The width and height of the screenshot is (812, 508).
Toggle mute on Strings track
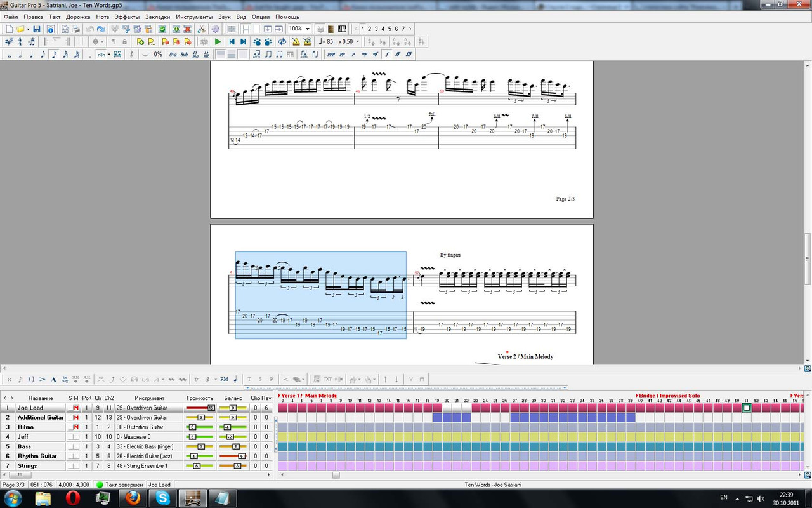pos(75,465)
